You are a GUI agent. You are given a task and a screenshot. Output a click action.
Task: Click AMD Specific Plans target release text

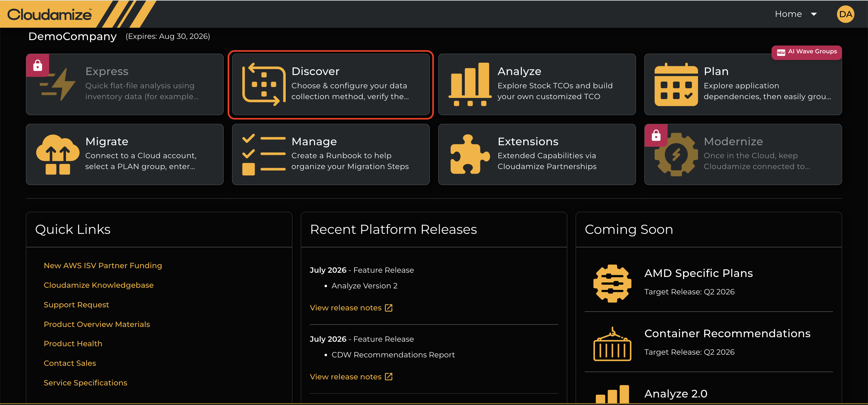coord(689,292)
